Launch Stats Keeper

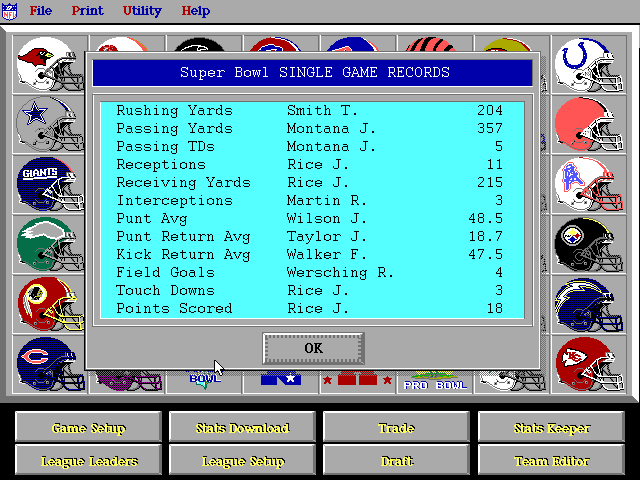pyautogui.click(x=551, y=427)
